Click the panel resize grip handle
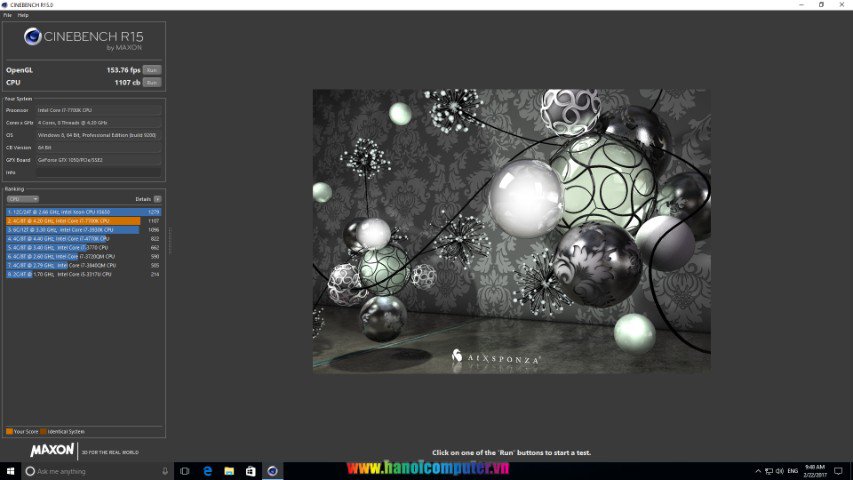The height and width of the screenshot is (480, 853). 170,241
